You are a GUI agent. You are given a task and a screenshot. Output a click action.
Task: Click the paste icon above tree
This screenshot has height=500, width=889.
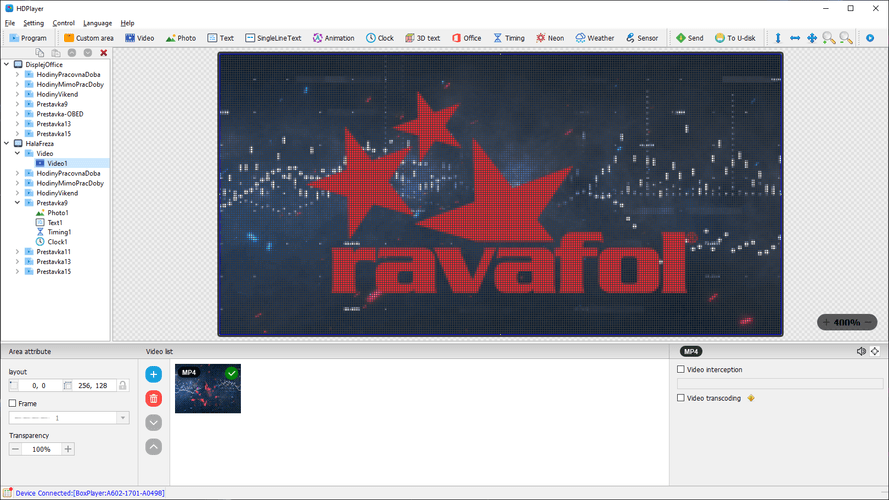pyautogui.click(x=56, y=53)
